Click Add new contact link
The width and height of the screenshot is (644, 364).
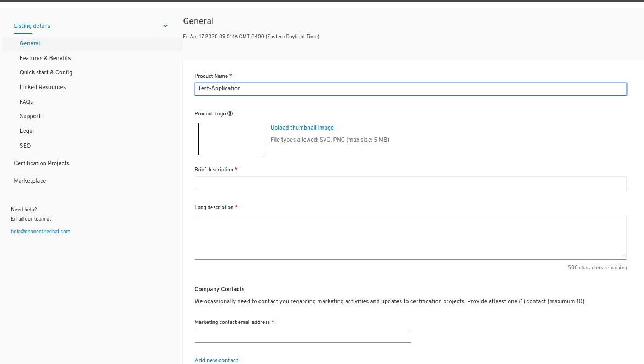click(216, 360)
